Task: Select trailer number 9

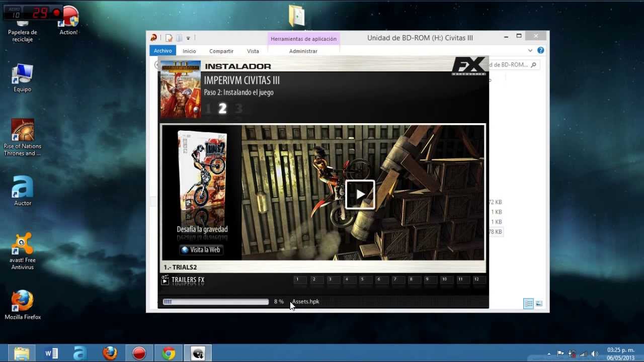Action: pyautogui.click(x=430, y=280)
